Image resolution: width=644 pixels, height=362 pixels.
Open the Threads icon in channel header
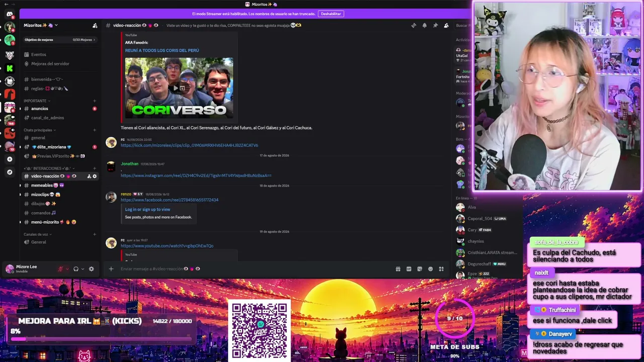click(414, 25)
